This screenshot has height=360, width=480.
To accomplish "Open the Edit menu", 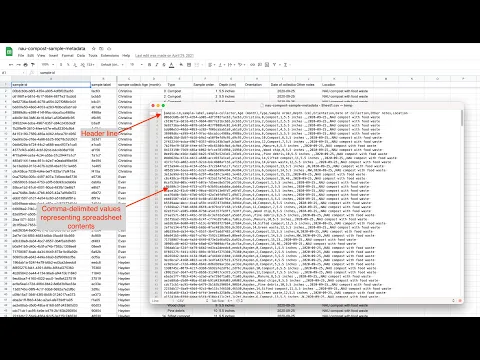I will tap(31, 56).
